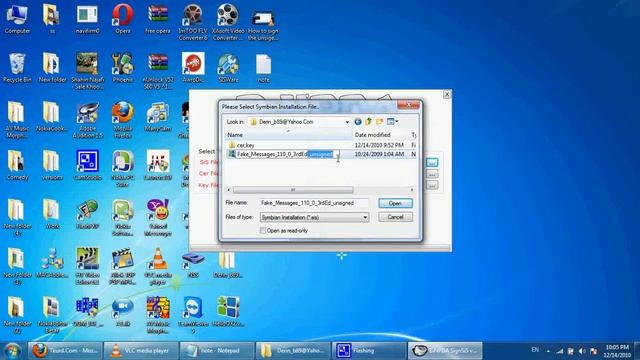Viewport: 640px width, 360px height.
Task: Select the versions folder on the desktop
Action: tap(52, 166)
